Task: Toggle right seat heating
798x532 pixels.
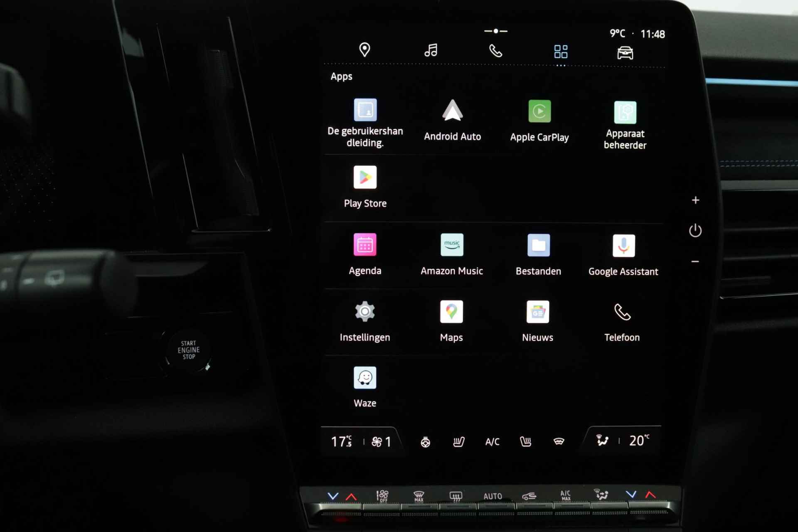Action: tap(526, 442)
